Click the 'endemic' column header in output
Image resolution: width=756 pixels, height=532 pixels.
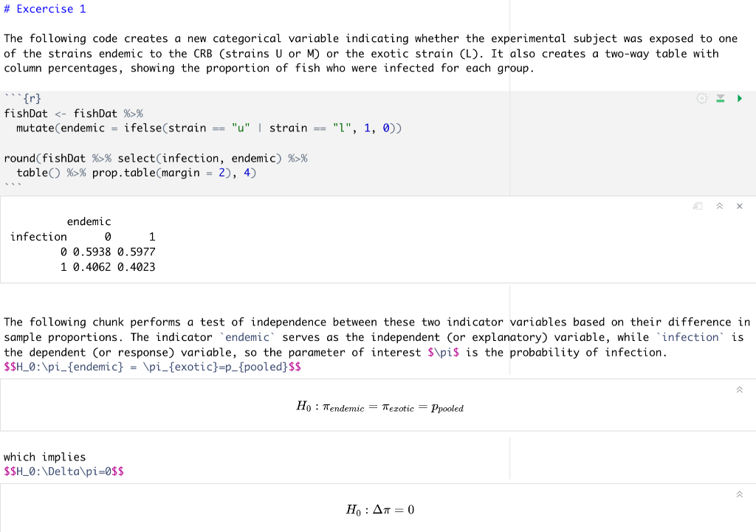[x=89, y=221]
